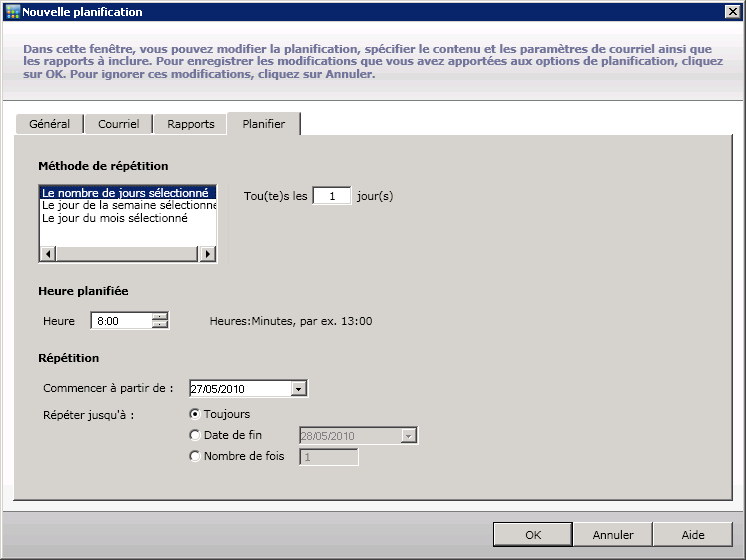Image resolution: width=746 pixels, height=560 pixels.
Task: Open help with the Aide button
Action: [x=693, y=535]
